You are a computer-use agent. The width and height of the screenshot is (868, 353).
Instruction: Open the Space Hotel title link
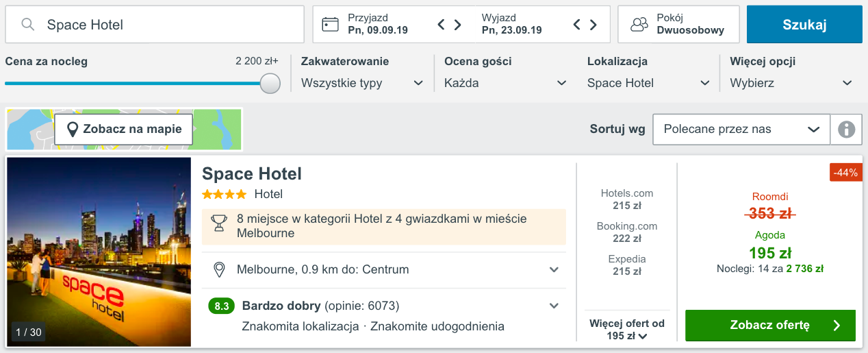[x=252, y=173]
